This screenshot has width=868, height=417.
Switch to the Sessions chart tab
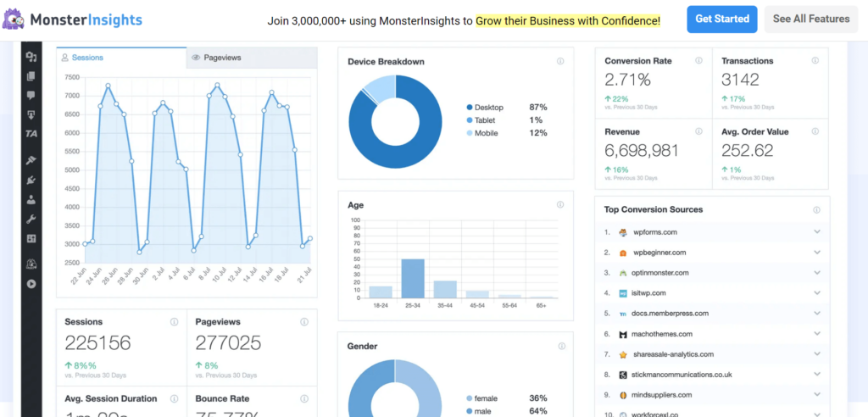122,58
